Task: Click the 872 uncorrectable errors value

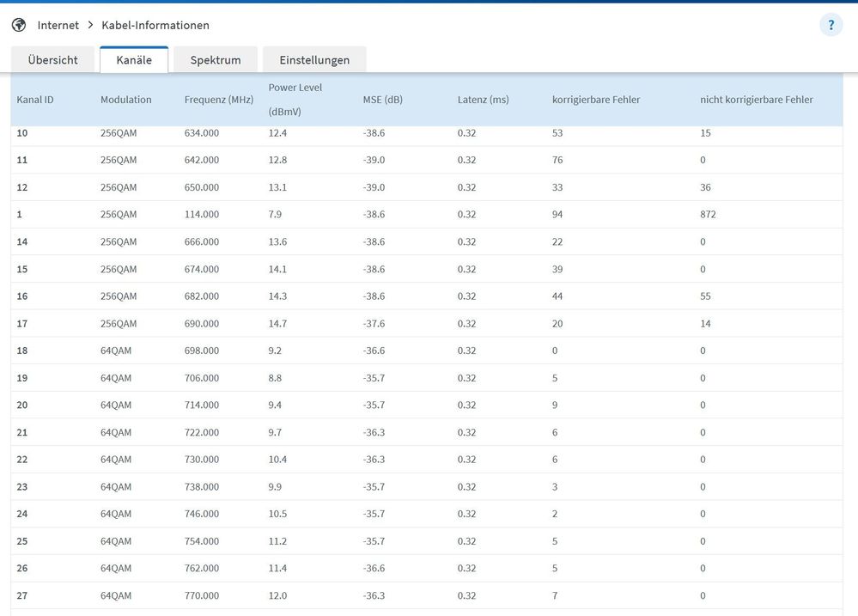Action: point(708,215)
